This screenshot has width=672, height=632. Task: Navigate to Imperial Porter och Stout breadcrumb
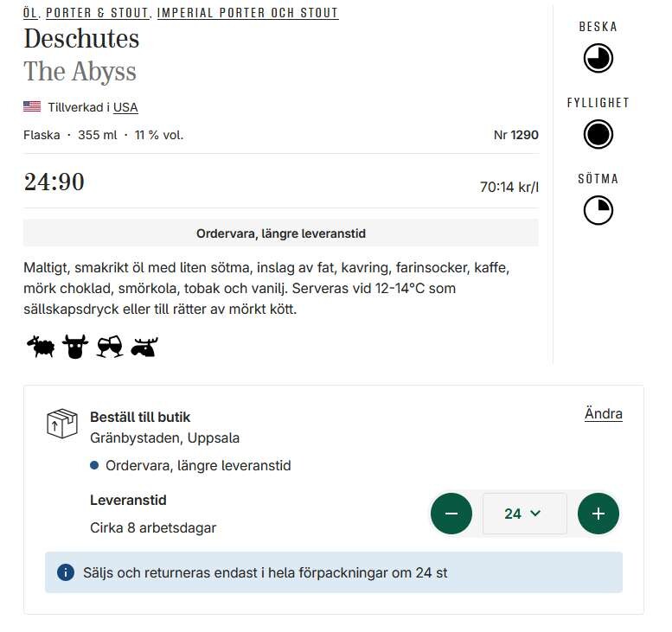[x=247, y=13]
